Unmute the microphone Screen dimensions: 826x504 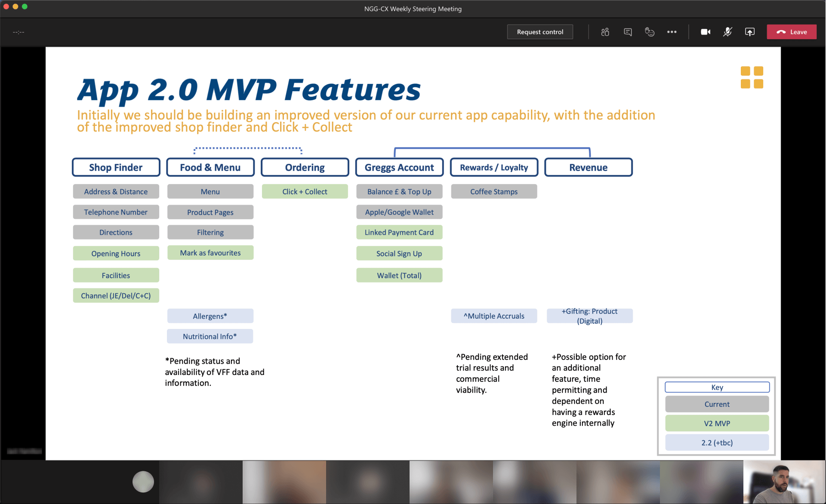(x=727, y=32)
